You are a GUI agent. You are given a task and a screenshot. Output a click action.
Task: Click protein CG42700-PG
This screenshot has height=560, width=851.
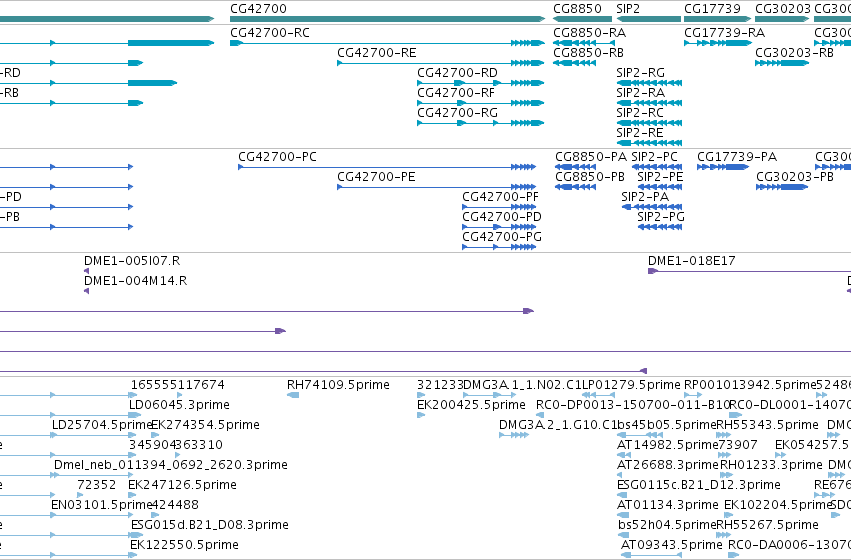click(x=499, y=247)
